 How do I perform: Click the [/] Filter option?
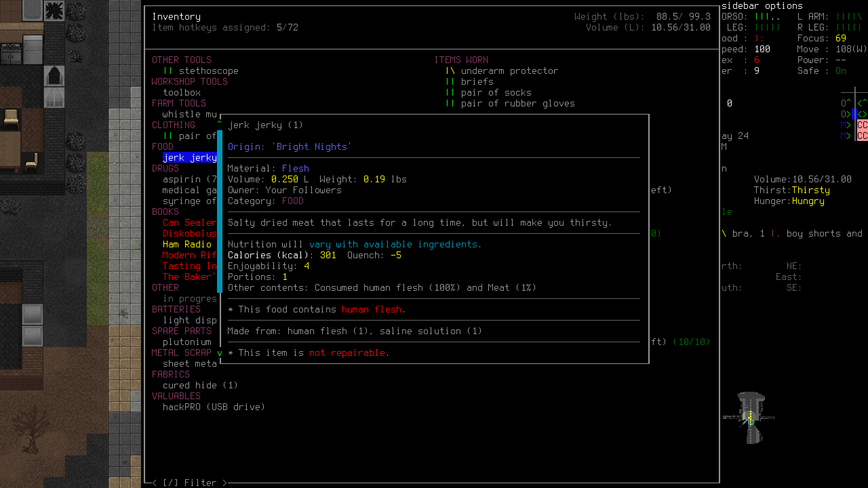coord(190,483)
